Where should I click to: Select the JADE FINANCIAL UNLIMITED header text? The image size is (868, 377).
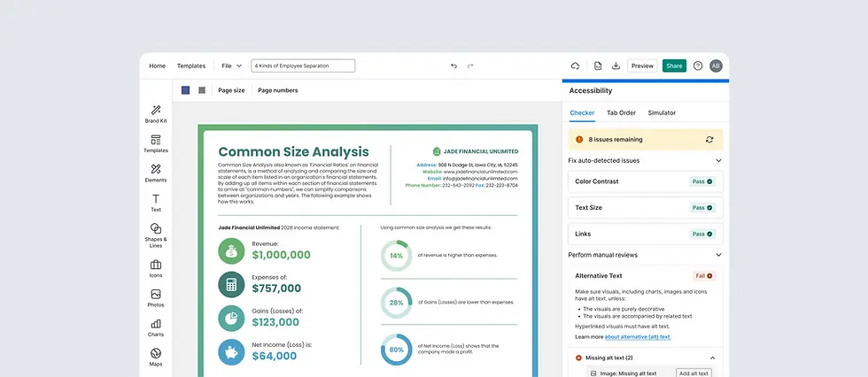(481, 151)
